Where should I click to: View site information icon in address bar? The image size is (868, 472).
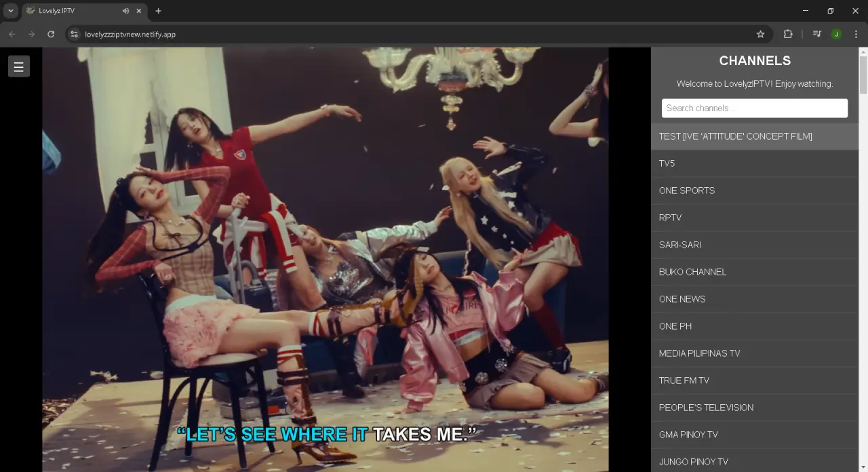pyautogui.click(x=75, y=34)
